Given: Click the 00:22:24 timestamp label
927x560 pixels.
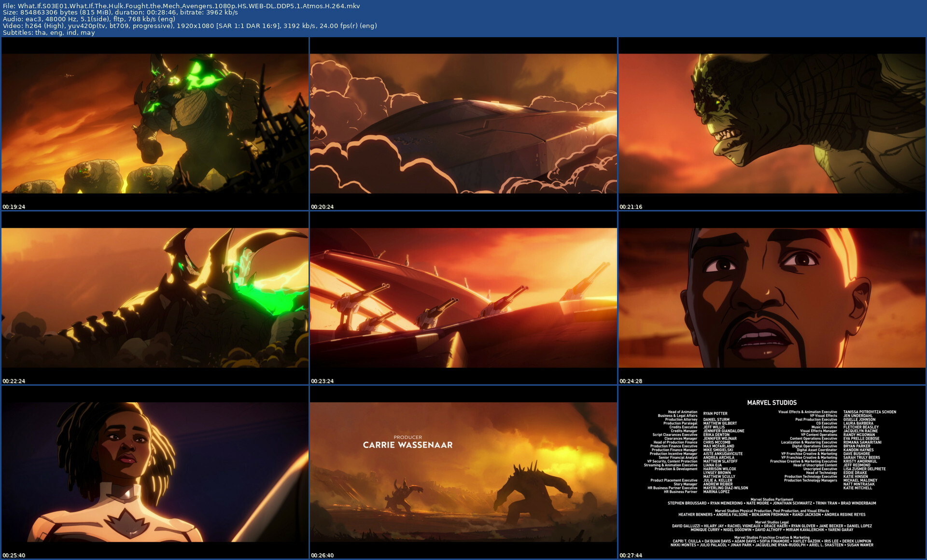Looking at the screenshot, I should point(14,381).
